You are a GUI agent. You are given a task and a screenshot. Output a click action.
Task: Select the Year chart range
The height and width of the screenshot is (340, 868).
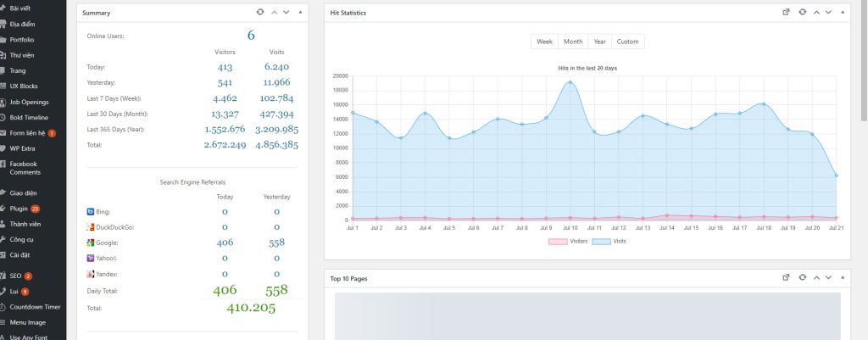pos(599,42)
